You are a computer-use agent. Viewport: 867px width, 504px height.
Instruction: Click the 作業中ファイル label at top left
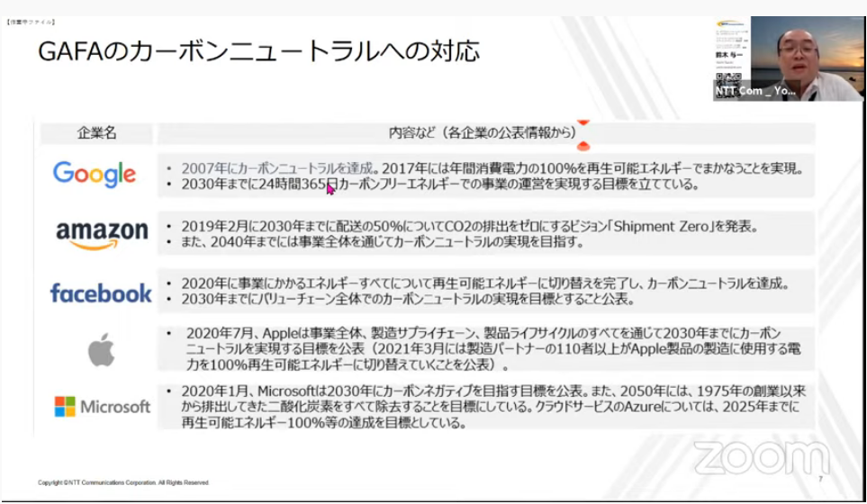(31, 22)
